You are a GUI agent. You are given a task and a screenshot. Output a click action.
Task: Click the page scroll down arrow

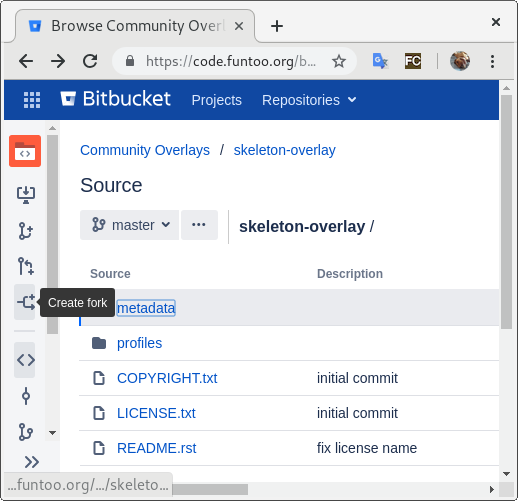[507, 474]
